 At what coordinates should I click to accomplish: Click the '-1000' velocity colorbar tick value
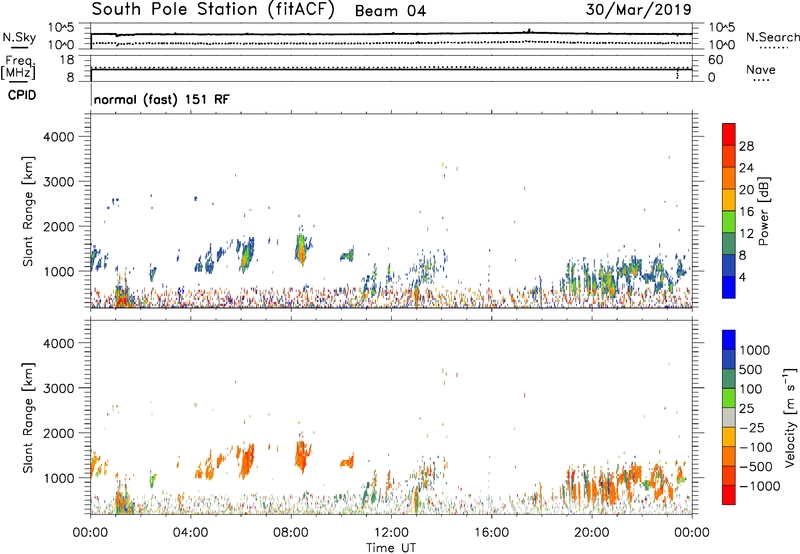[x=759, y=486]
